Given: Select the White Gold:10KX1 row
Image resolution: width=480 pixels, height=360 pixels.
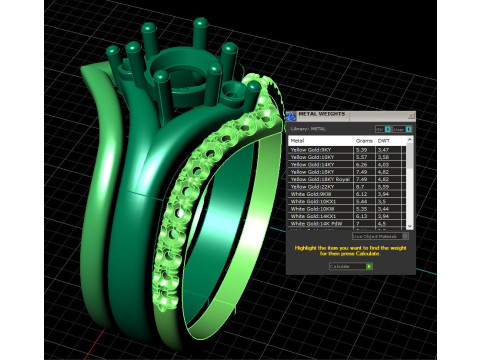Looking at the screenshot, I should 347,201.
